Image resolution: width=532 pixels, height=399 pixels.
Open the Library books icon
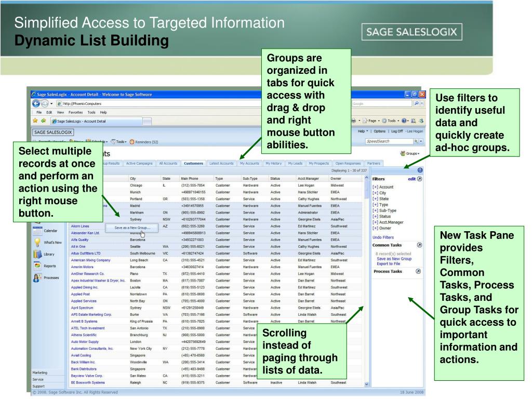pyautogui.click(x=37, y=254)
